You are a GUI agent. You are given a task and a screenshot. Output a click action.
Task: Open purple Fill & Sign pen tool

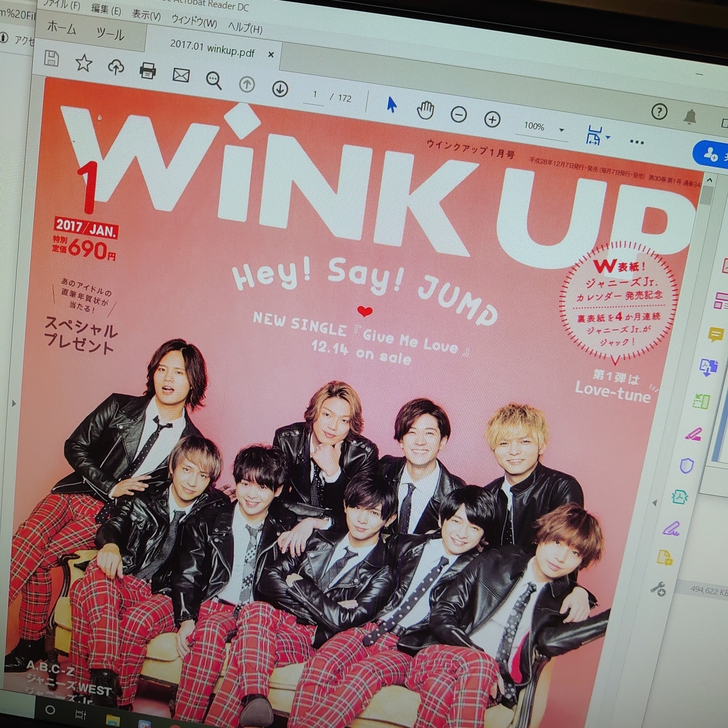[x=672, y=528]
